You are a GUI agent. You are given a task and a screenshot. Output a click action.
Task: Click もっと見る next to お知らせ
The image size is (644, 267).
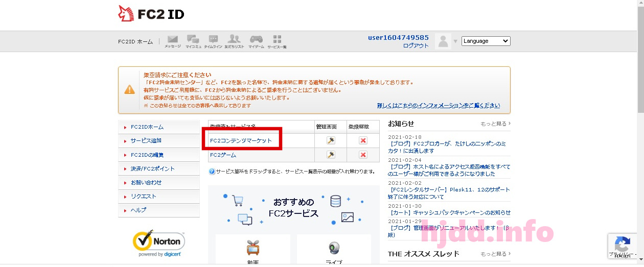pos(495,124)
